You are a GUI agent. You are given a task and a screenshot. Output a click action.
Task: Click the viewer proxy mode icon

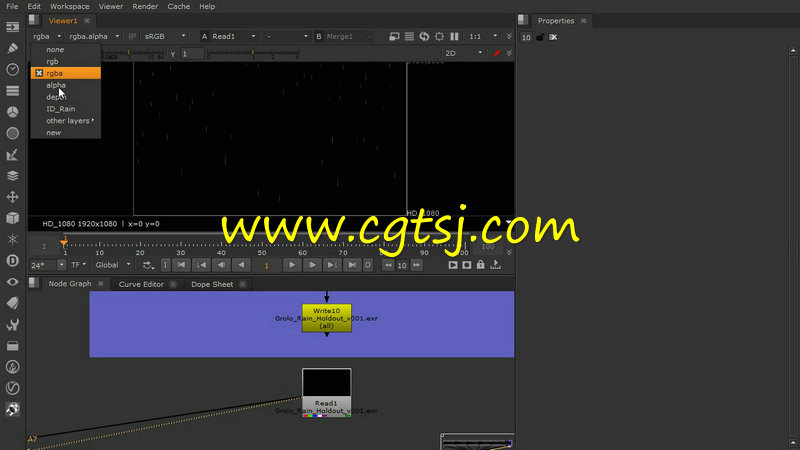pos(409,36)
